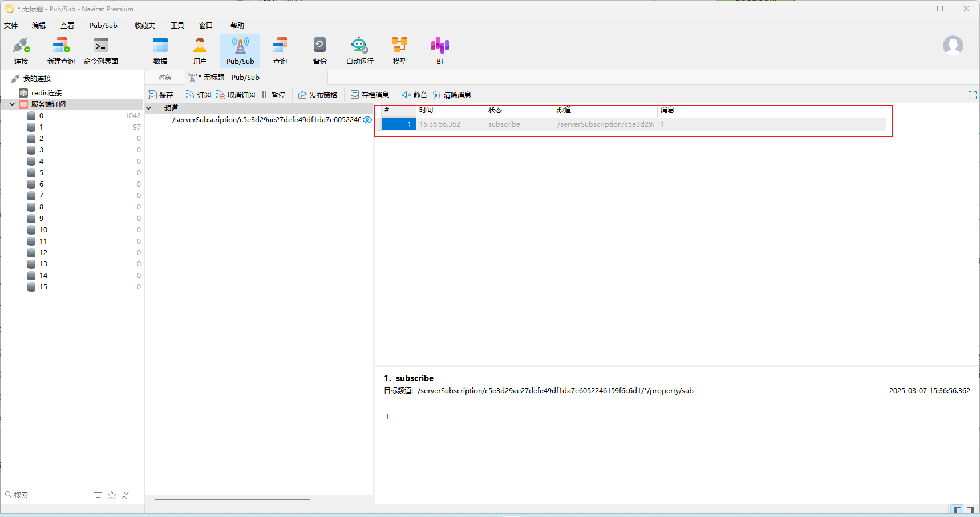Click 取消订阅 to unsubscribe
This screenshot has height=517, width=980.
[236, 95]
